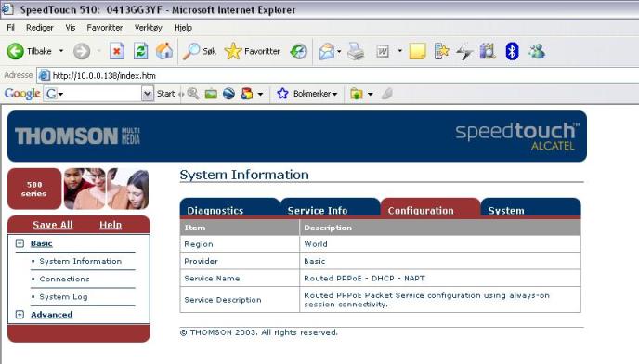Open the Fil menu
Screen dimensions: 639x364
point(10,28)
